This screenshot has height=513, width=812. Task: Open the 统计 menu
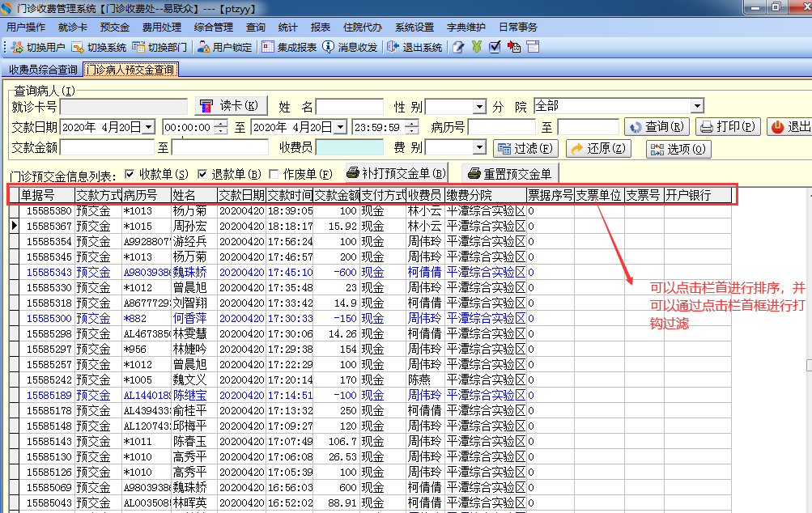pyautogui.click(x=287, y=27)
